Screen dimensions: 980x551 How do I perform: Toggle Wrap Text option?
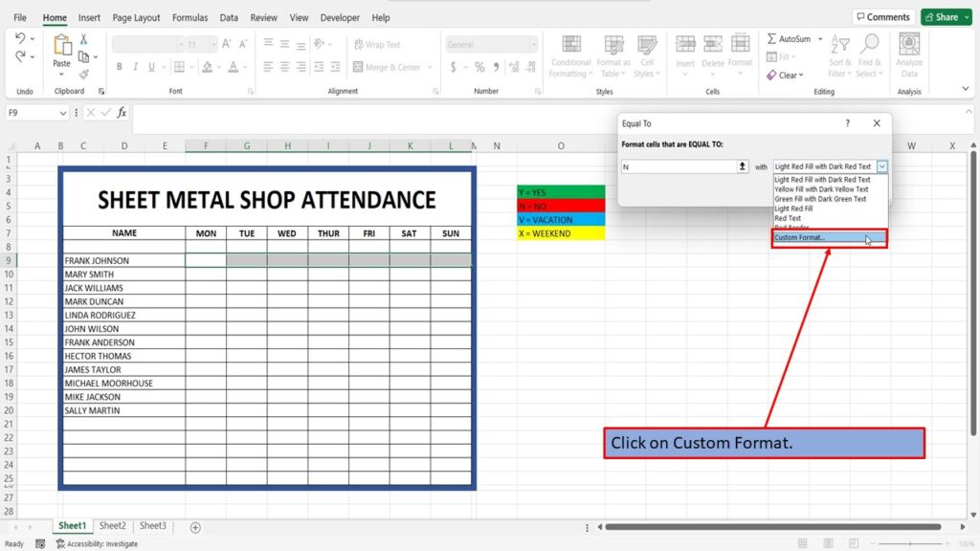(x=377, y=44)
